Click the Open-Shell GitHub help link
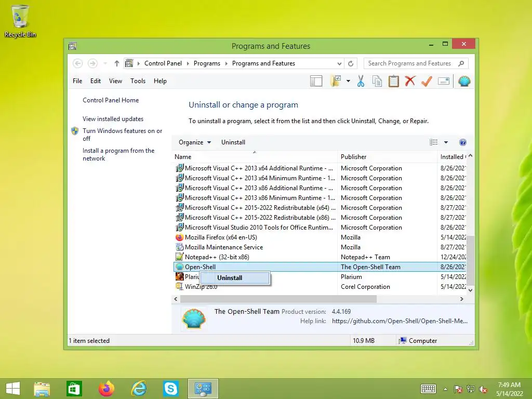 click(400, 321)
